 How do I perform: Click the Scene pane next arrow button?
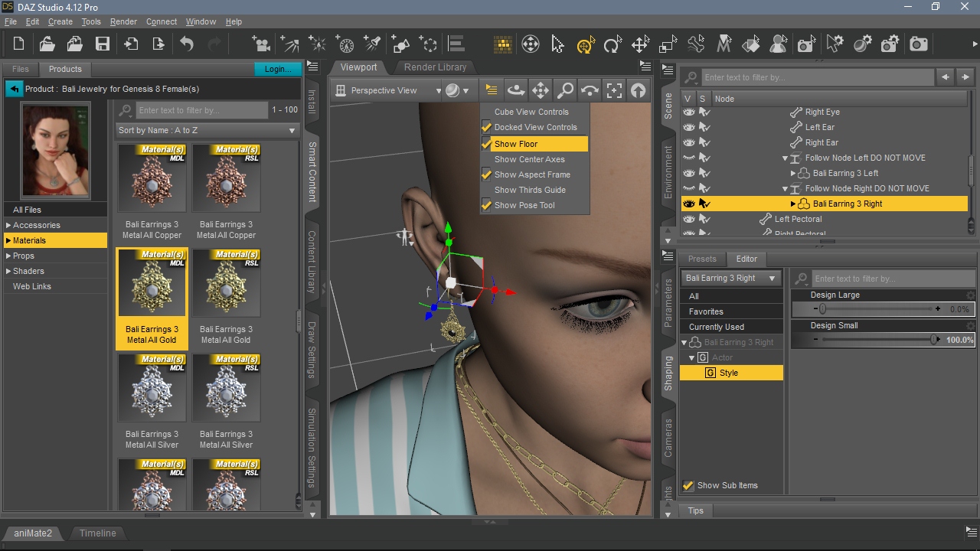[x=965, y=77]
